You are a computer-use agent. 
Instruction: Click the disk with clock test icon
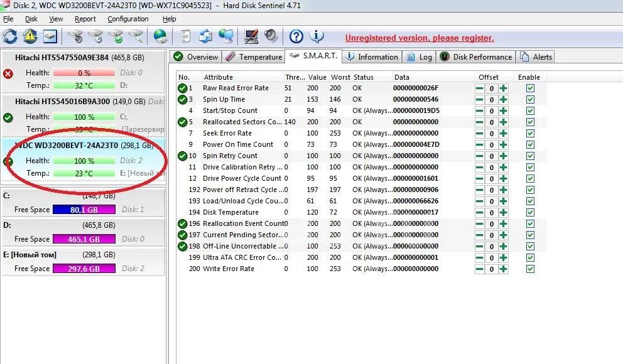[95, 36]
